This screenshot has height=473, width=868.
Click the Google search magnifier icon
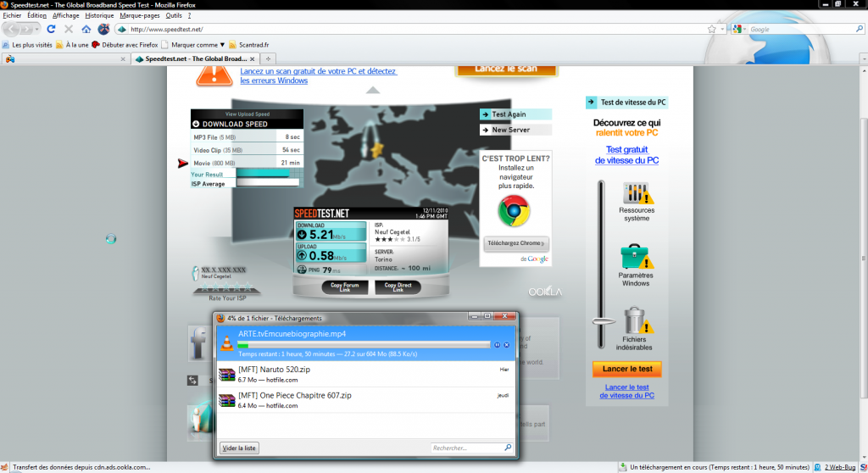click(x=860, y=29)
